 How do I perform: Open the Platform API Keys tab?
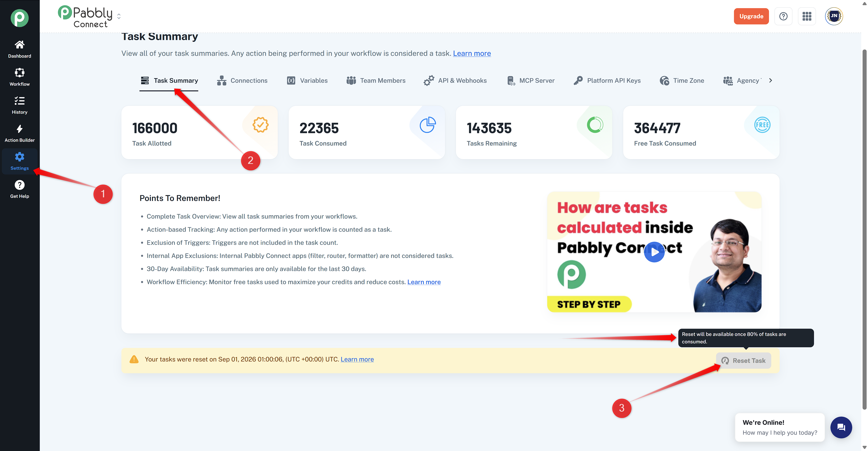point(607,80)
